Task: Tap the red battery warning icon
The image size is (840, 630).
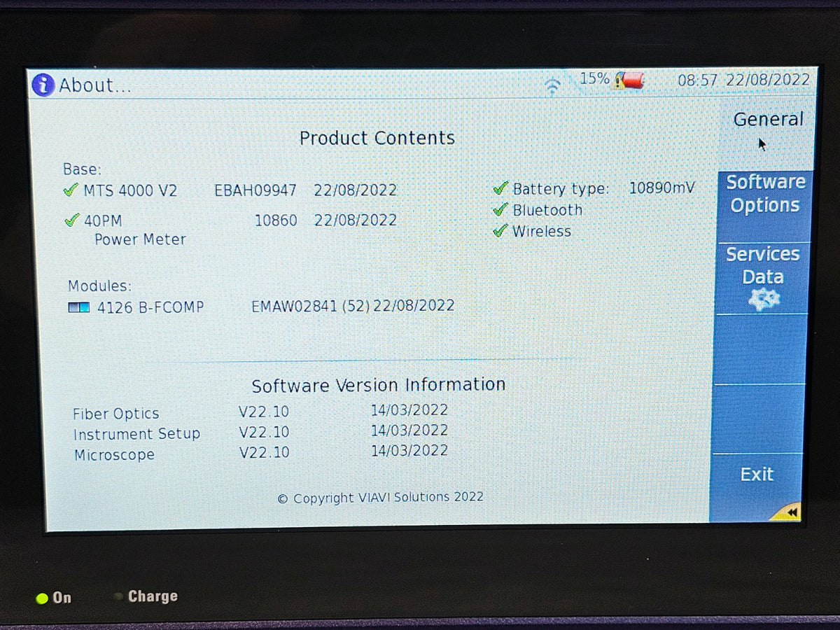Action: click(629, 82)
